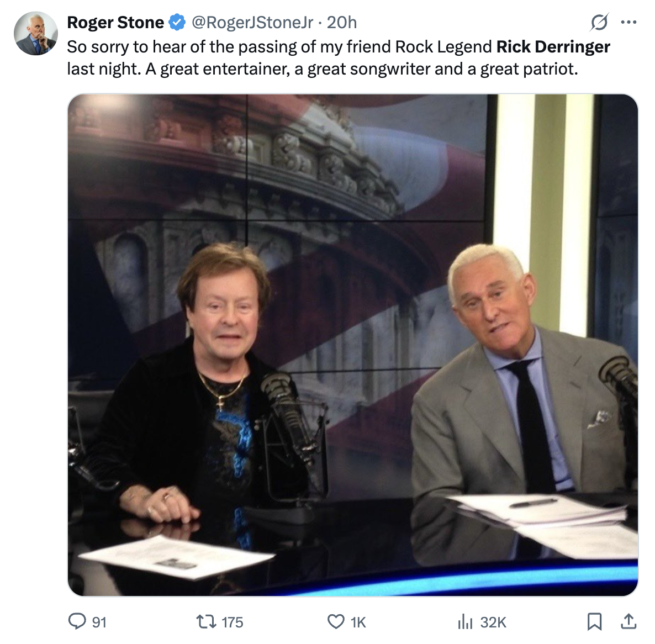Click the 91 replies count

(x=99, y=622)
